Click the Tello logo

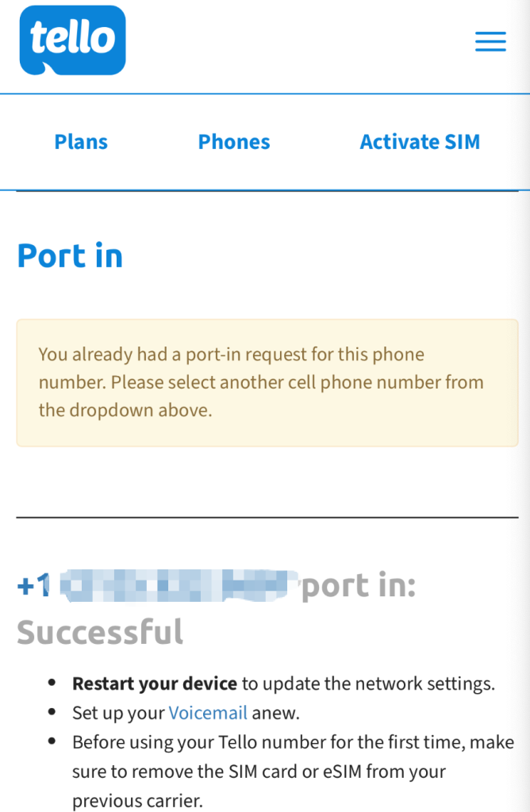(x=72, y=40)
